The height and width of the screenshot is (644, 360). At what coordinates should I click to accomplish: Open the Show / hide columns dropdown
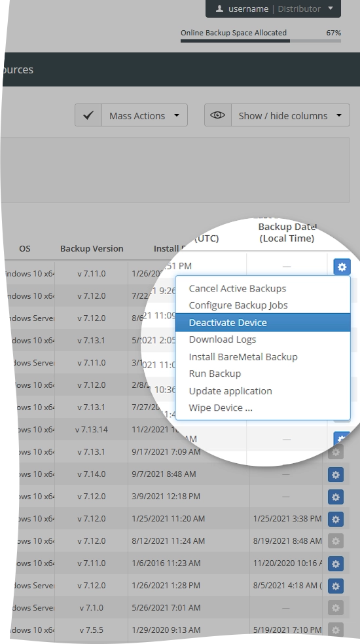coord(291,115)
